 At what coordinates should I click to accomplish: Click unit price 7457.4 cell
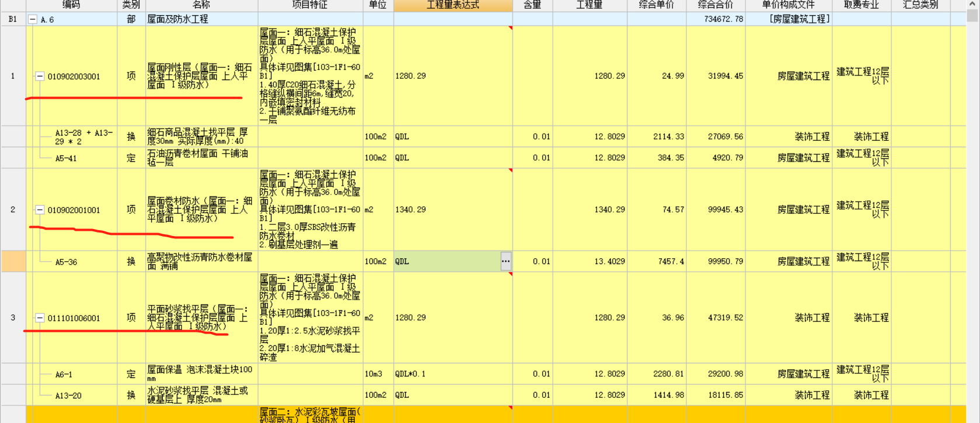(x=656, y=262)
